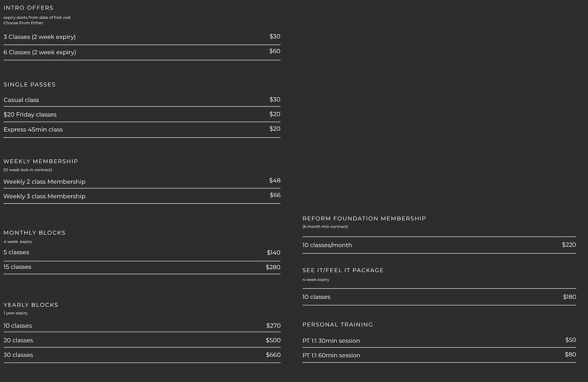
Task: Choose the 10 classes yearly block
Action: click(x=142, y=326)
